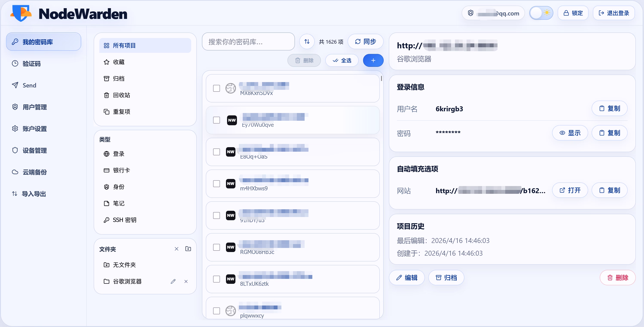The image size is (644, 327).
Task: Open the 回收站 recycle bin view
Action: tap(122, 95)
